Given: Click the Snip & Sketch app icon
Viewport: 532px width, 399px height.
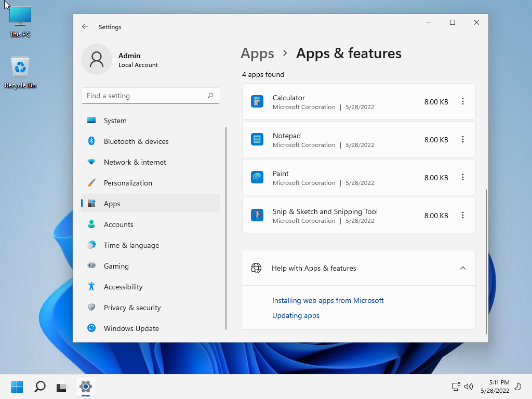Looking at the screenshot, I should (257, 215).
